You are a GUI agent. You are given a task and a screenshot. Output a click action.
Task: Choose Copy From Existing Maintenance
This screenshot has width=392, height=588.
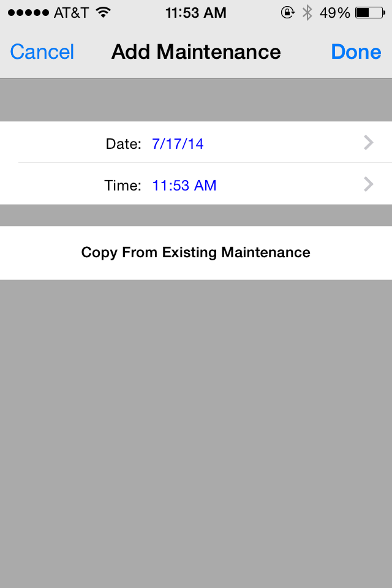click(196, 253)
